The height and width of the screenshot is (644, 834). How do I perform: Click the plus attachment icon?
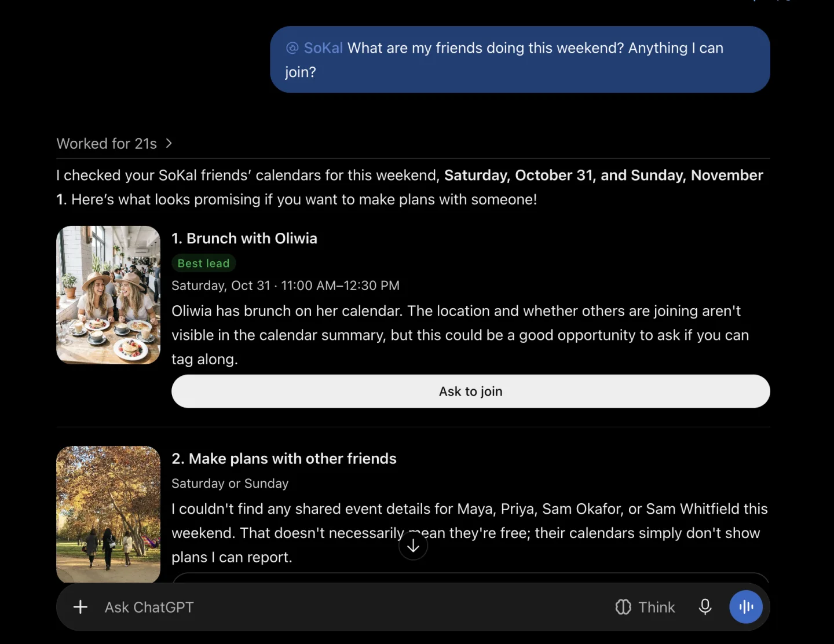tap(81, 607)
